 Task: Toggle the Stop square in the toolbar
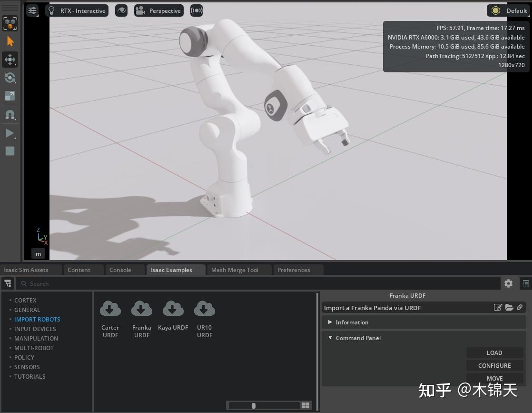click(10, 151)
